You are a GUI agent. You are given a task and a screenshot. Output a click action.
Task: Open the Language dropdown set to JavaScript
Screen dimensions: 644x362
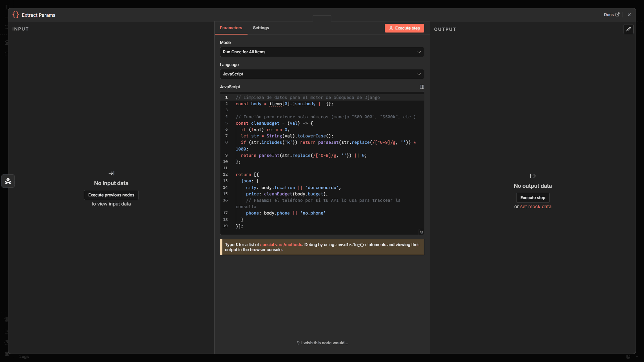coord(322,74)
